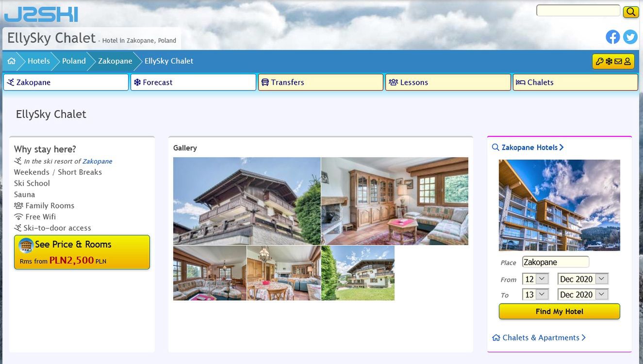Viewport: 643px width, 364px height.
Task: Open the Forecast tab
Action: [x=193, y=83]
